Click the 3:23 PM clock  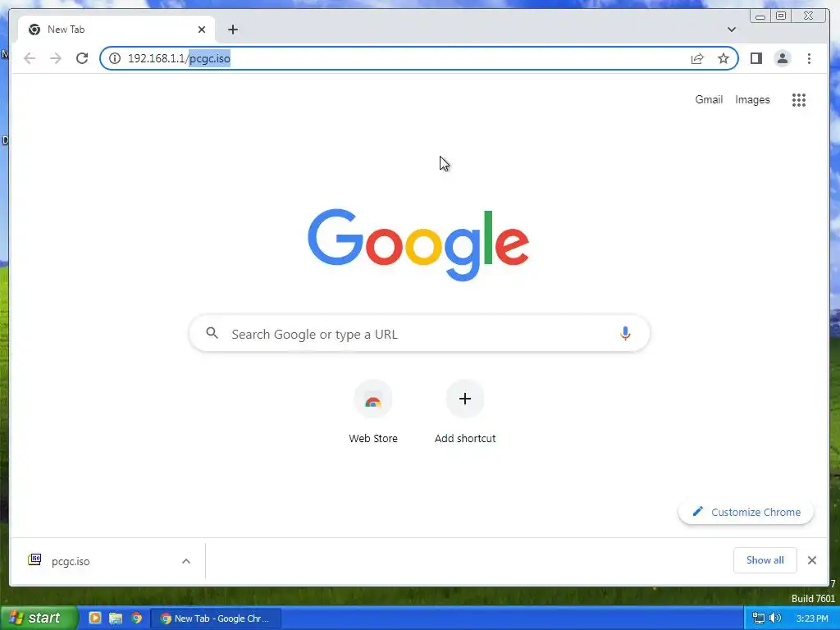[x=812, y=619]
